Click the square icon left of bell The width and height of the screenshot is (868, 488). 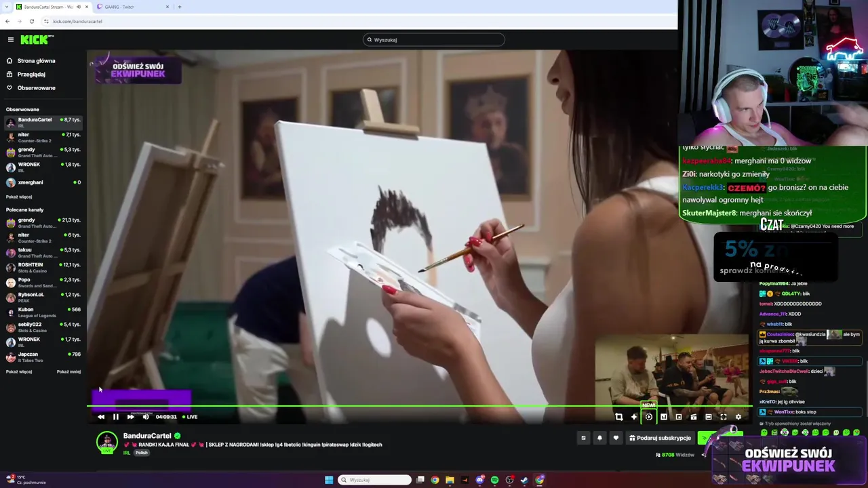click(583, 438)
